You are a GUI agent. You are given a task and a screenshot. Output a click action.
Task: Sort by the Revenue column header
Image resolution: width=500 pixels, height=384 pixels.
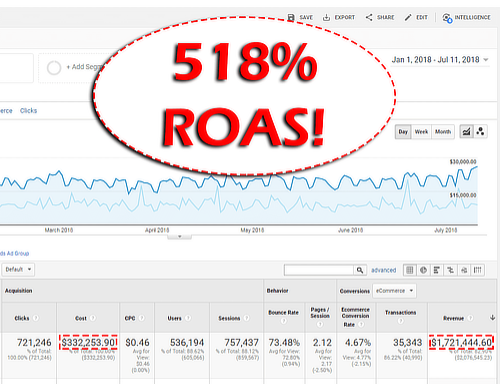[453, 318]
